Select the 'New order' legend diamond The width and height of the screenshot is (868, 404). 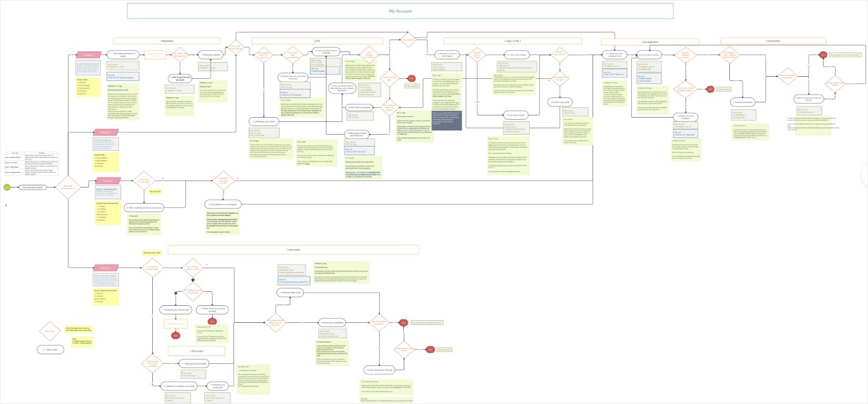50,331
